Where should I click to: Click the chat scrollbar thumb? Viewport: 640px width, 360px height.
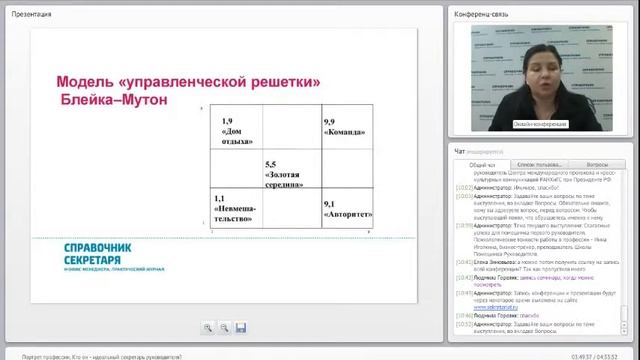tap(624, 313)
